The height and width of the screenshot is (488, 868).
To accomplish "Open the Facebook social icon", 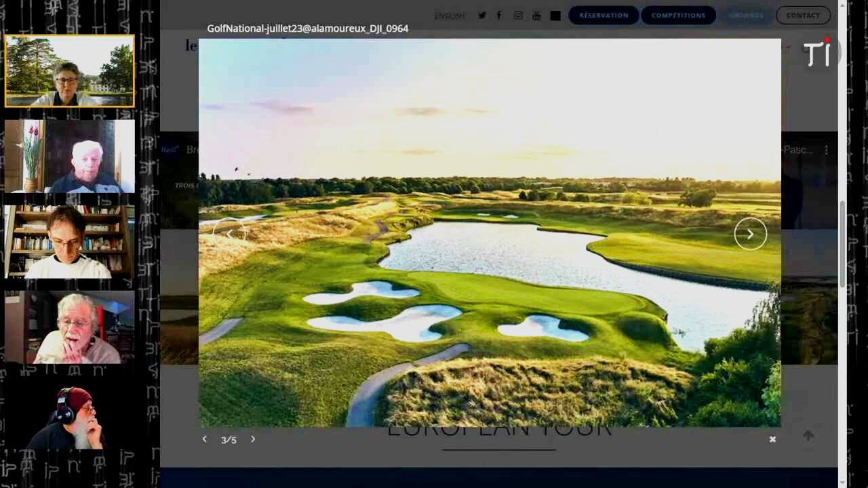I will tap(499, 16).
